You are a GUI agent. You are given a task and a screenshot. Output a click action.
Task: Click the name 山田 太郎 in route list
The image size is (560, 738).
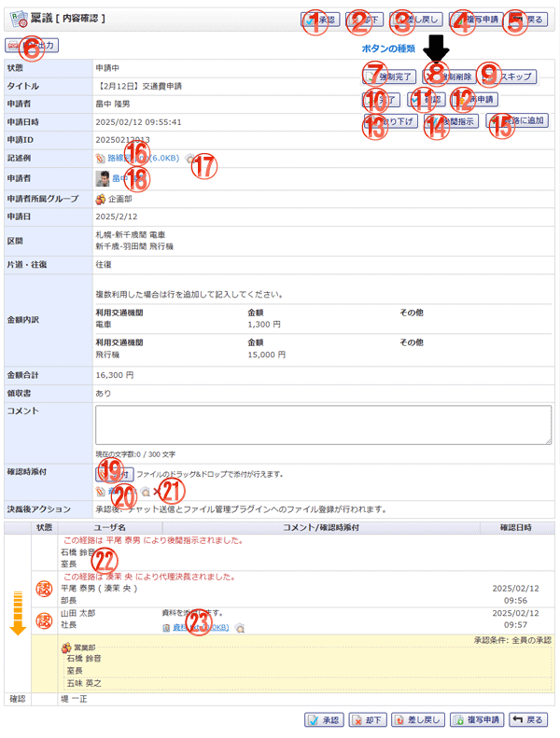78,613
